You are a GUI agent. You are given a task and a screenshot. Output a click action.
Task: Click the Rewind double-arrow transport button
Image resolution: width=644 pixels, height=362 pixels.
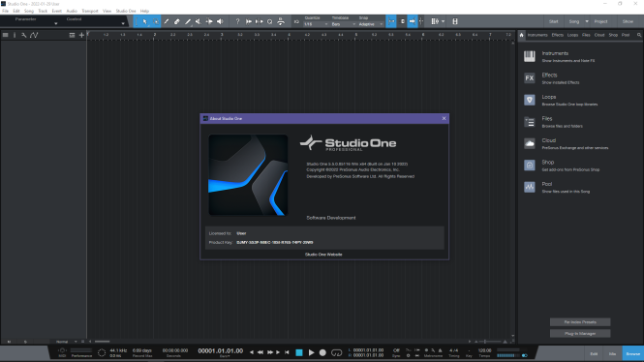261,352
